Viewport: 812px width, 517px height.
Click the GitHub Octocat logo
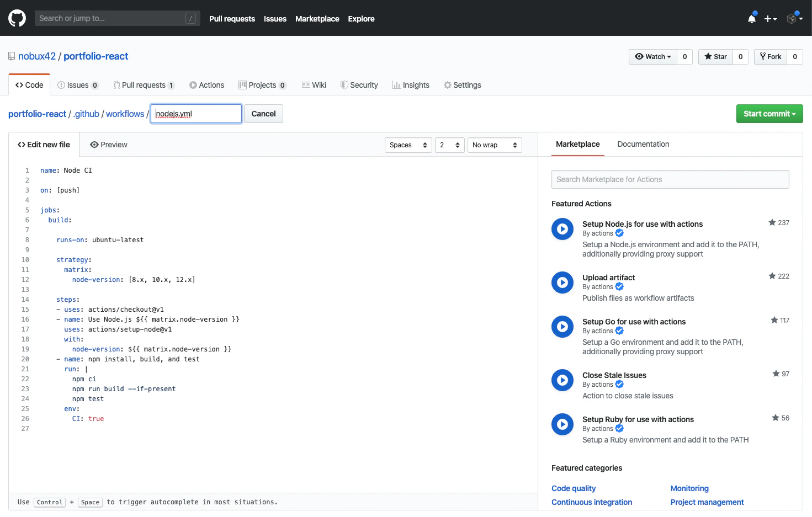pos(17,18)
